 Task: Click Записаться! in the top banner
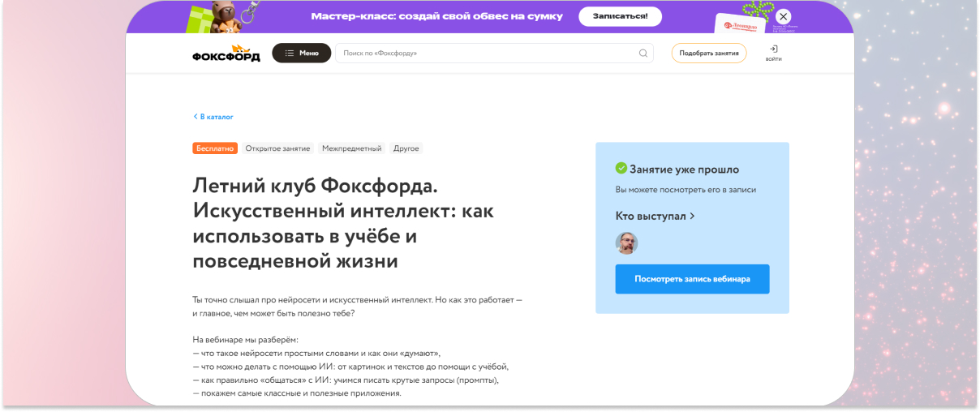pos(620,16)
